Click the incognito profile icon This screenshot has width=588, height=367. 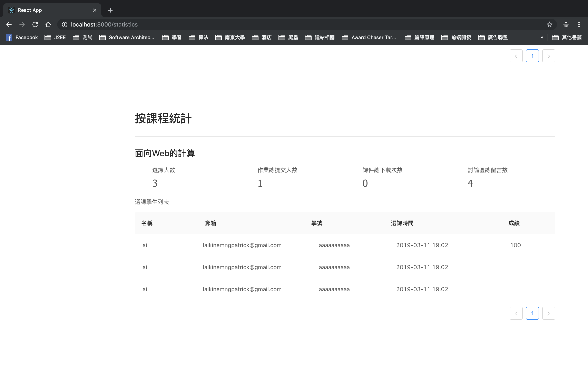tap(566, 24)
